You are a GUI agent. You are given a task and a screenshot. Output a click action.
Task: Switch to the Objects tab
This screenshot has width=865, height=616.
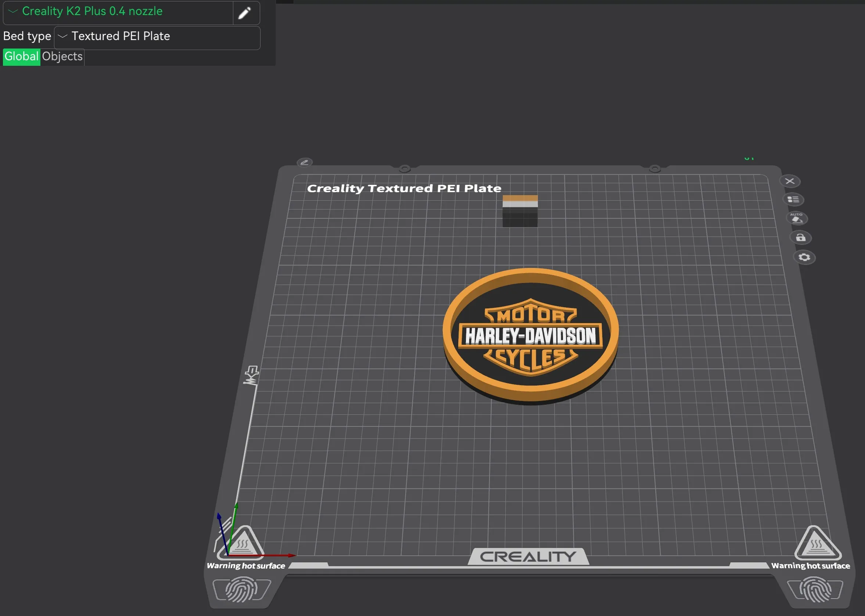pyautogui.click(x=62, y=57)
